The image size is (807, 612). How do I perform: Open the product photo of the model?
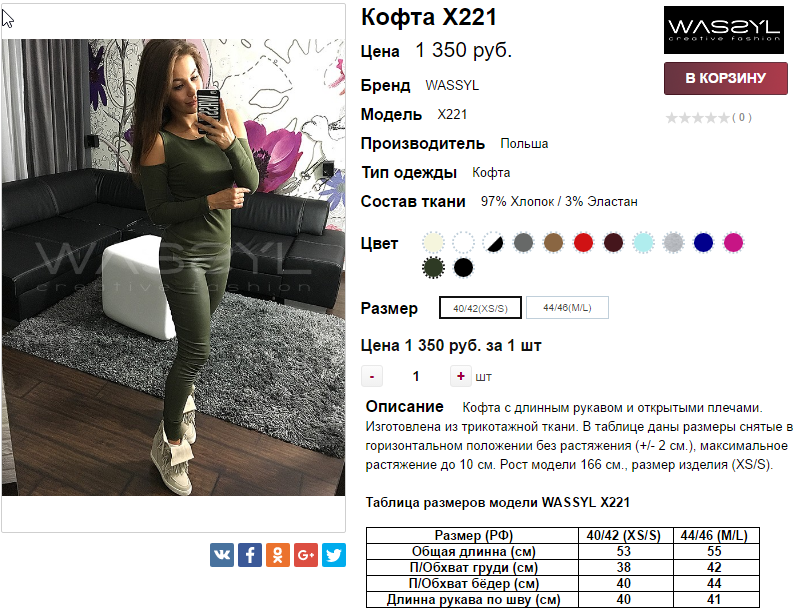point(173,267)
